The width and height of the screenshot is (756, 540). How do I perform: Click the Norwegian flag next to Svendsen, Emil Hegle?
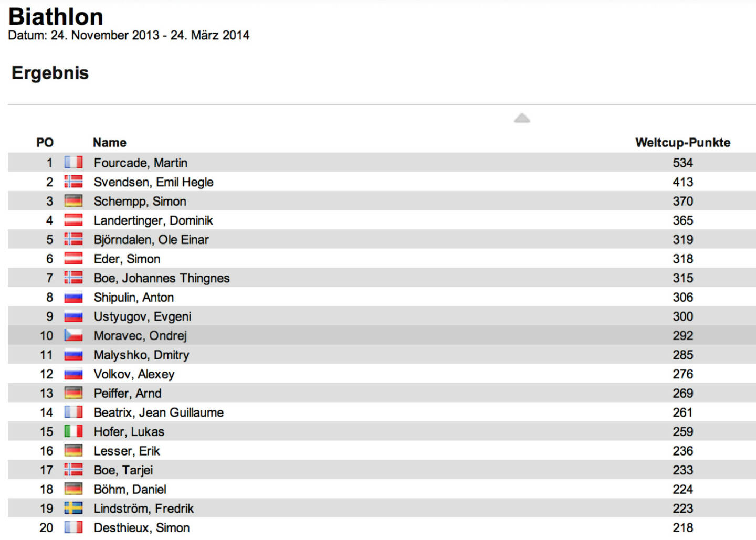[73, 182]
